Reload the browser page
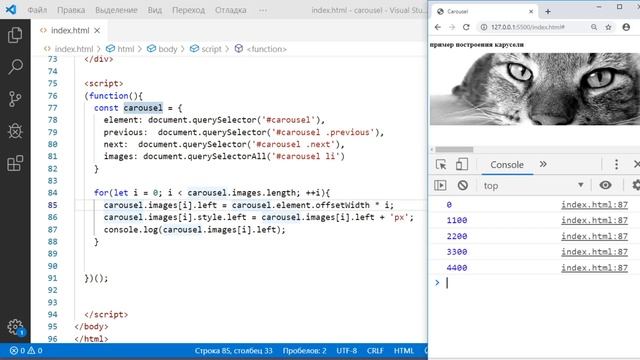The image size is (640, 360). tap(466, 27)
